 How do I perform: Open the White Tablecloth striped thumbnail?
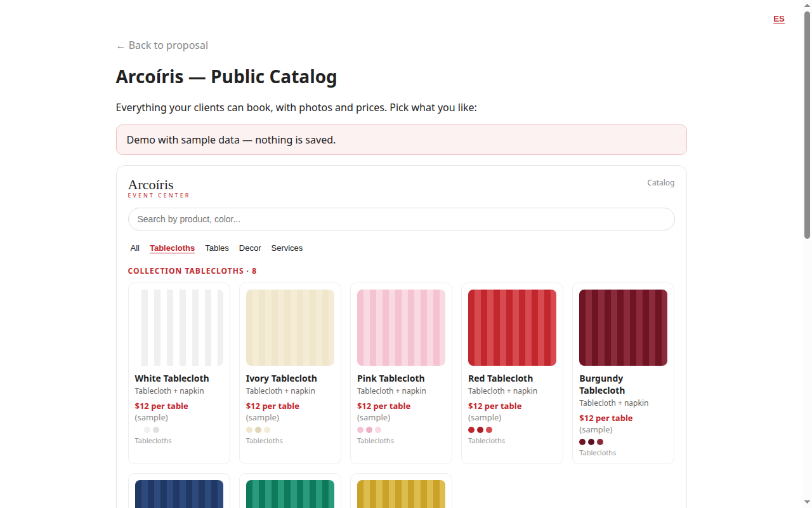179,328
